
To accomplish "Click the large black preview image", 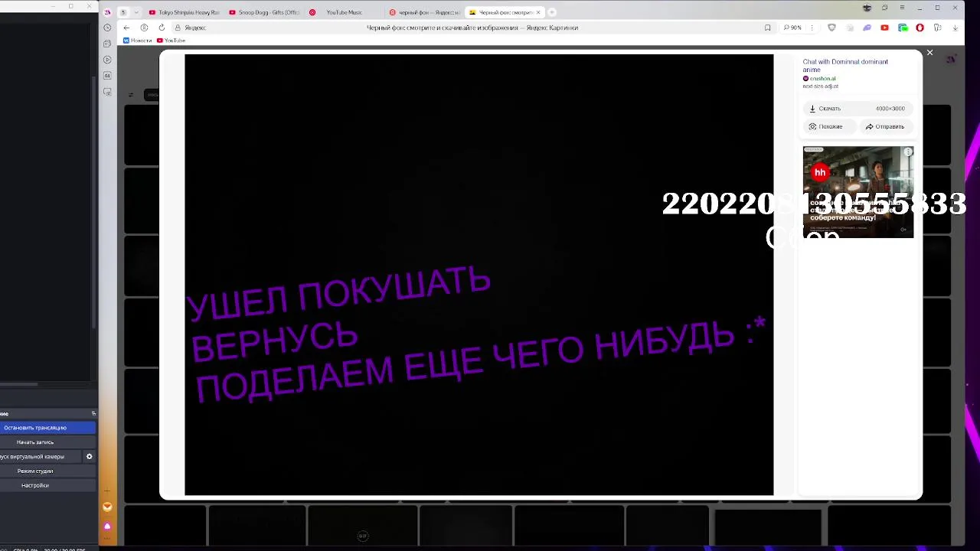I will (479, 275).
